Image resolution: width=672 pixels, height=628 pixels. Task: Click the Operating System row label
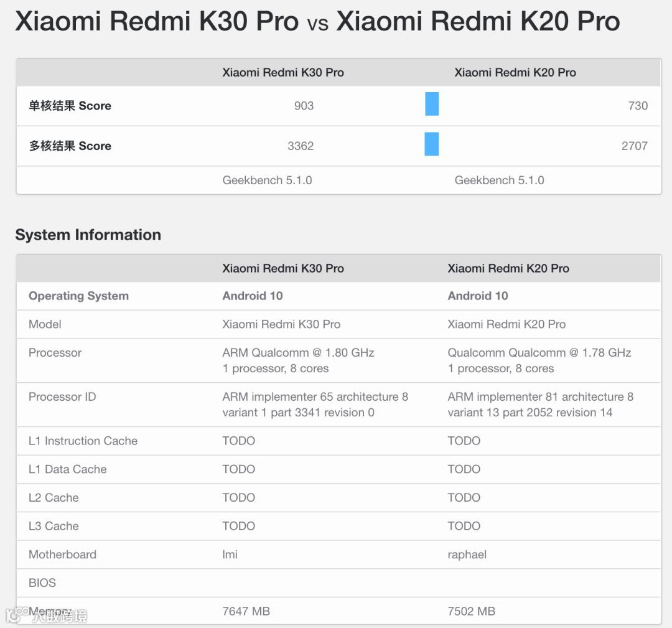(78, 296)
